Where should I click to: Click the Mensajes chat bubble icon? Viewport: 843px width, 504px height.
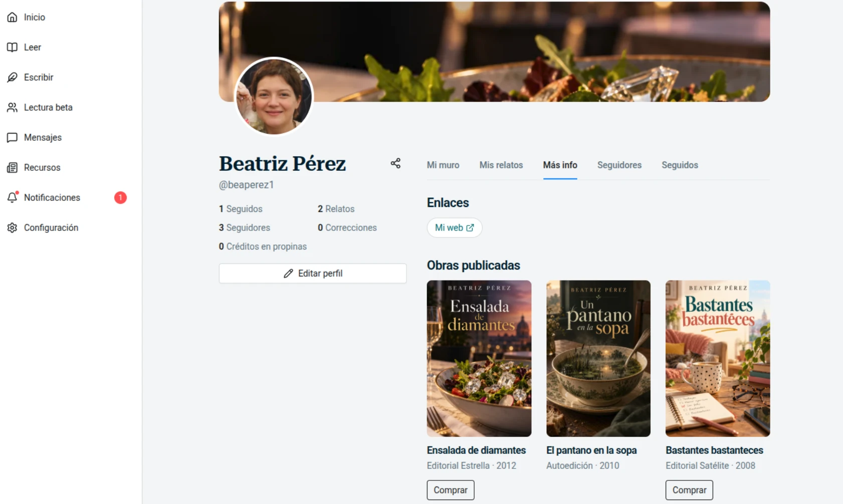(12, 137)
